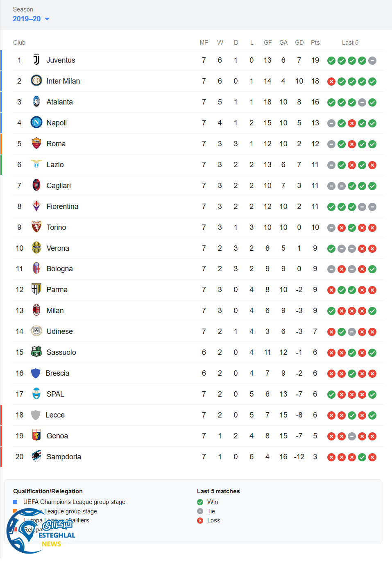The height and width of the screenshot is (565, 392).
Task: Click the blue Champions League legend swatch
Action: [x=15, y=502]
